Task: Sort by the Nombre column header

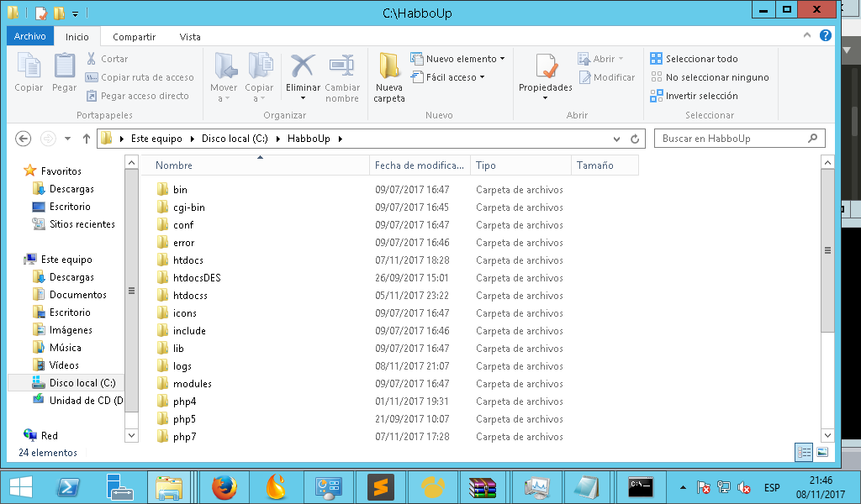Action: click(x=256, y=165)
